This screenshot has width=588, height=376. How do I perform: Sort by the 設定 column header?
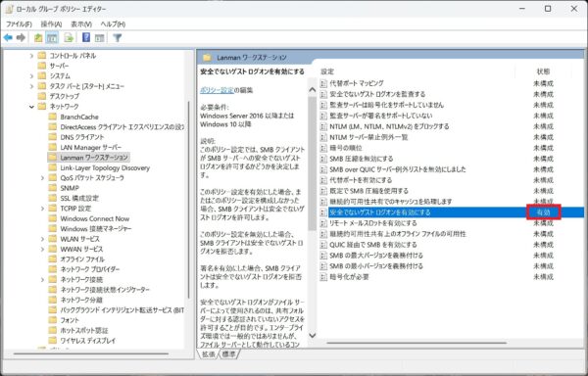click(x=327, y=71)
